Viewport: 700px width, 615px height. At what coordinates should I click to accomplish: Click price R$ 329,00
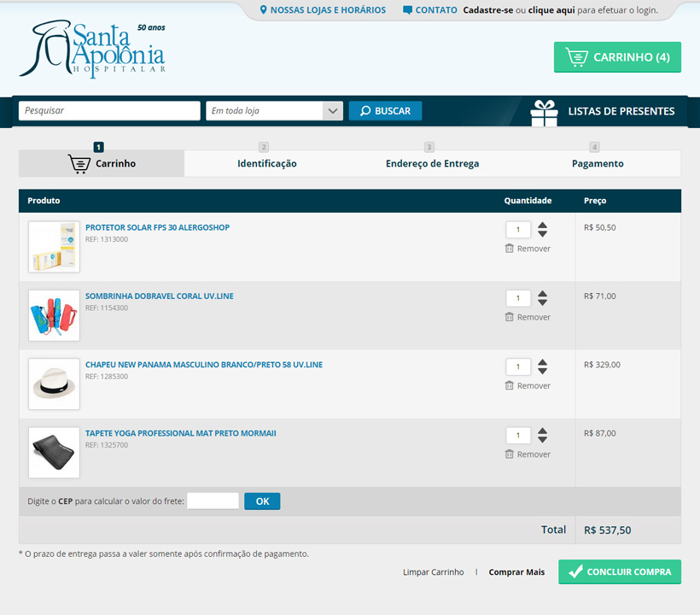coord(602,365)
